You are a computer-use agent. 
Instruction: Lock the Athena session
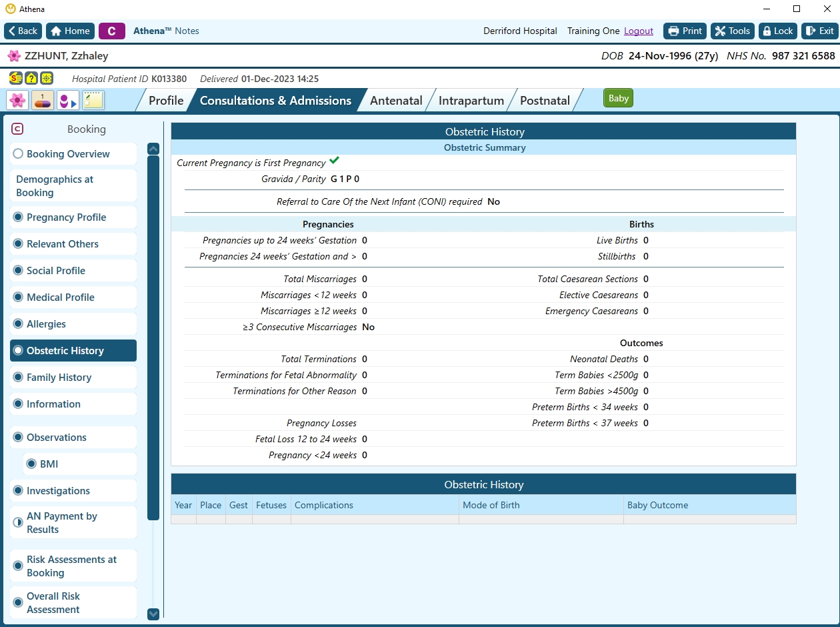778,31
